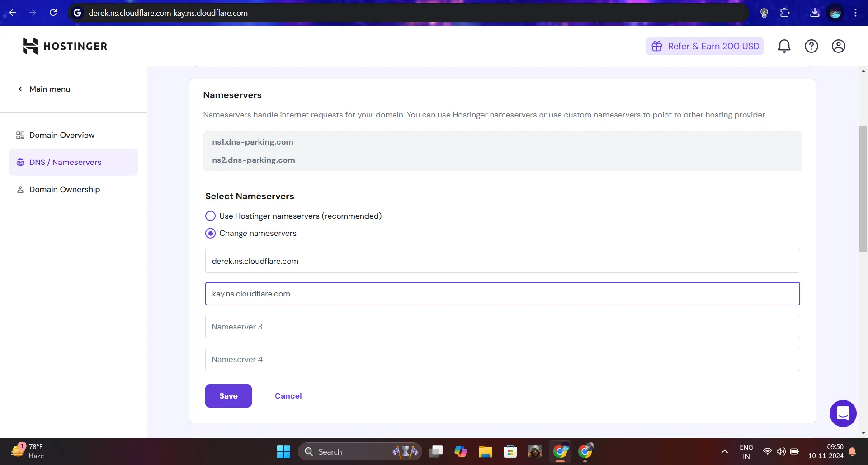Save the nameserver changes
The width and height of the screenshot is (868, 465).
point(228,396)
